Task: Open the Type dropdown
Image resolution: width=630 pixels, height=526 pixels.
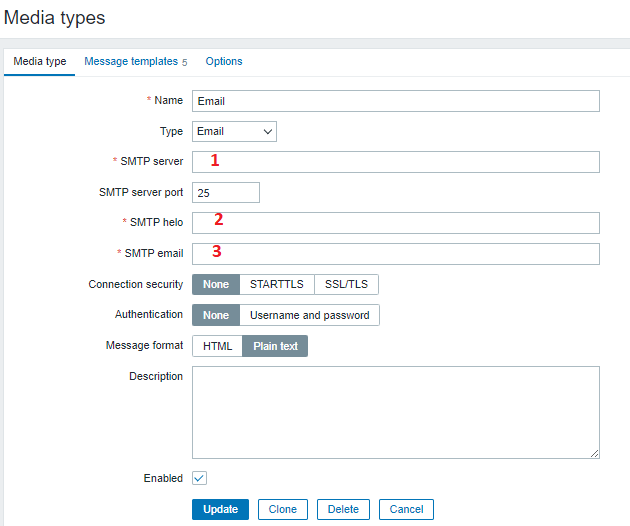Action: pyautogui.click(x=234, y=131)
